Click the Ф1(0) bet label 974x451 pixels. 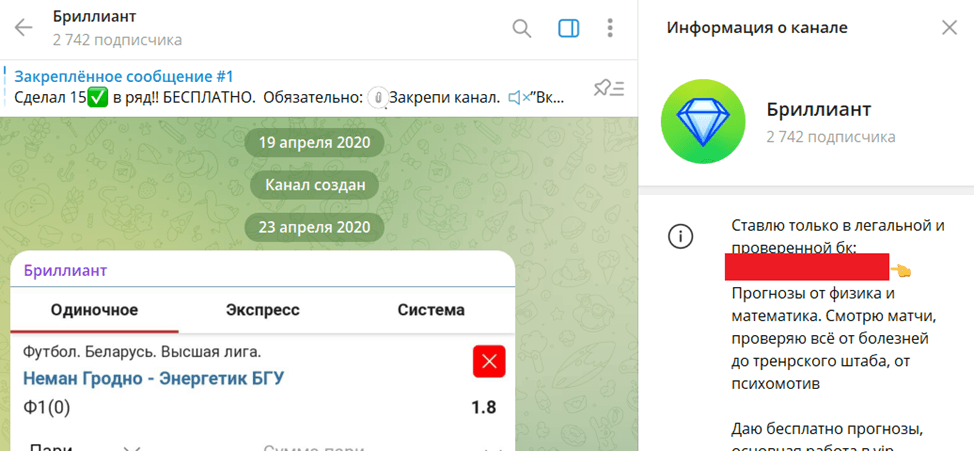47,408
